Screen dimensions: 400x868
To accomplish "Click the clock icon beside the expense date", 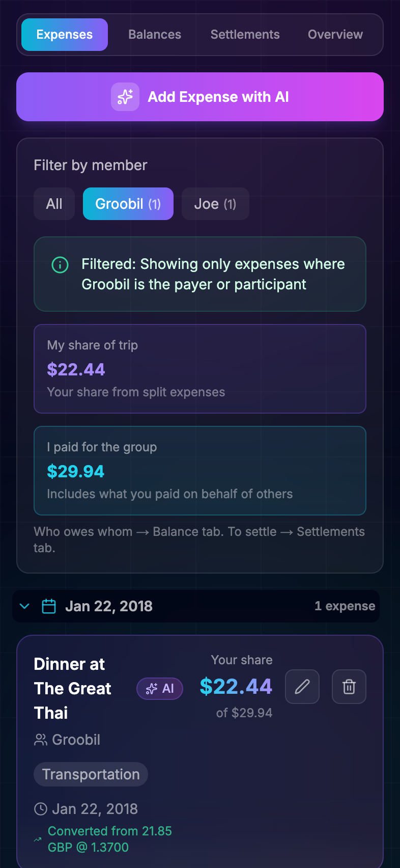I will [x=40, y=809].
